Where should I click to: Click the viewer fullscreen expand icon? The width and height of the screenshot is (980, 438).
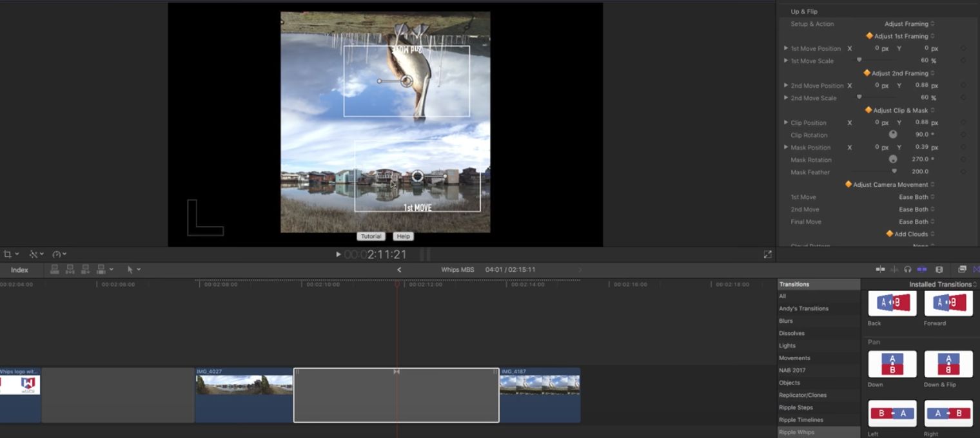[767, 254]
